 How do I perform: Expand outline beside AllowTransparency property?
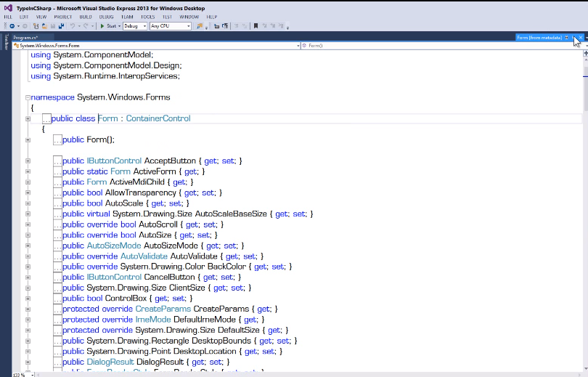28,192
